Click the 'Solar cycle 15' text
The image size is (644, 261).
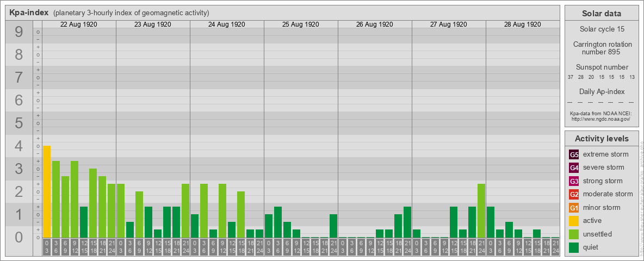click(602, 29)
